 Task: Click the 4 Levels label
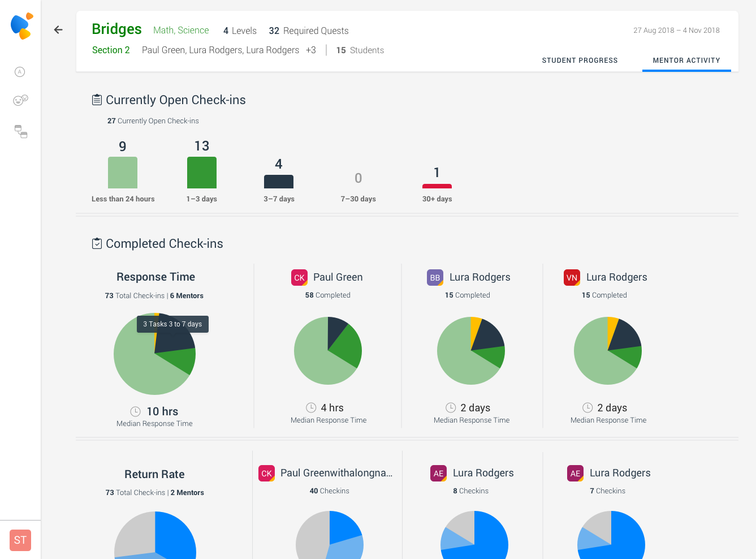pyautogui.click(x=240, y=31)
